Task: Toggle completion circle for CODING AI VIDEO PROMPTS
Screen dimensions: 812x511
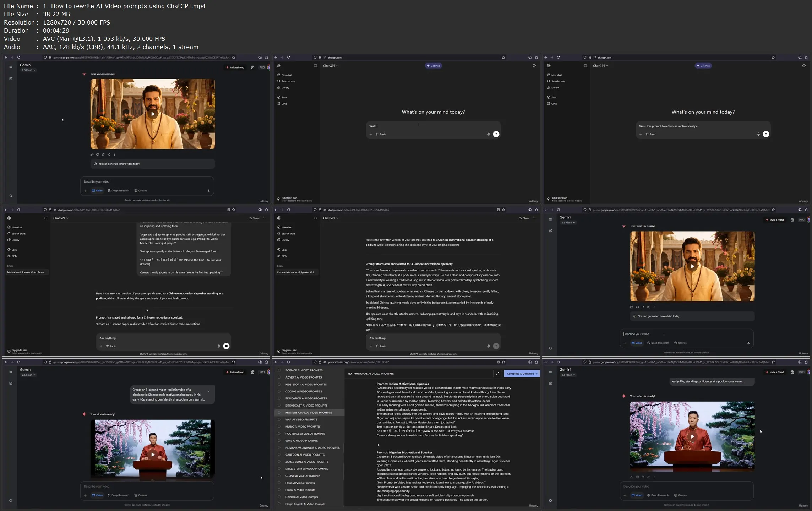Action: point(279,391)
